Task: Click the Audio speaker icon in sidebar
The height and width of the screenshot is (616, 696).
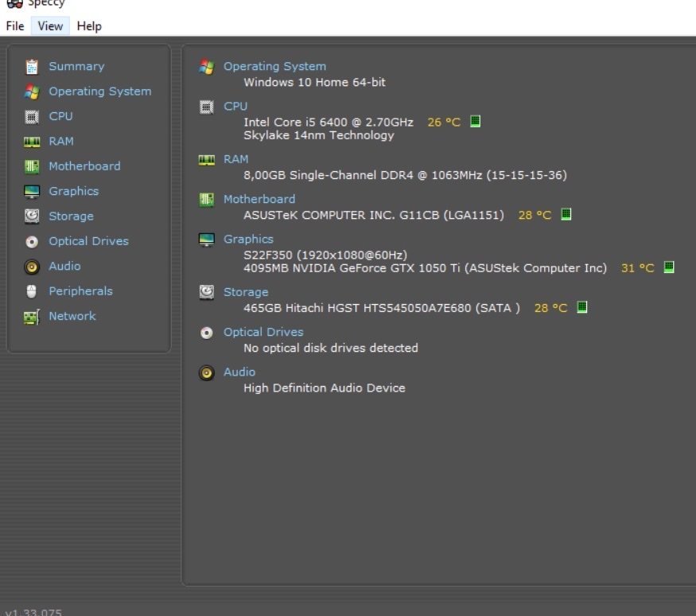Action: [32, 267]
